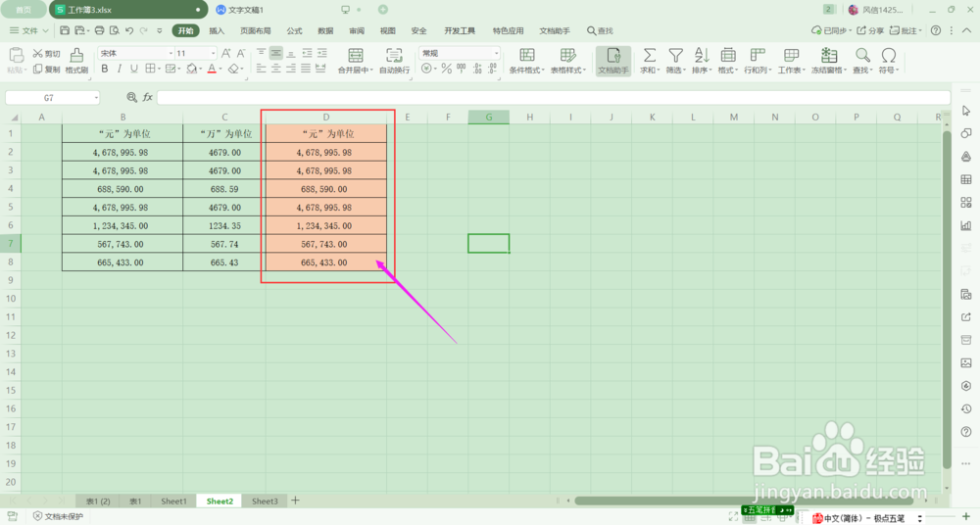This screenshot has height=525, width=980.
Task: Apply percent style format
Action: [x=446, y=69]
